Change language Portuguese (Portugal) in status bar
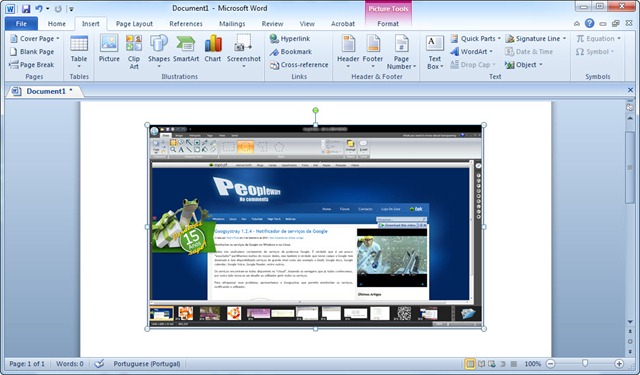This screenshot has width=640, height=375. tap(147, 364)
